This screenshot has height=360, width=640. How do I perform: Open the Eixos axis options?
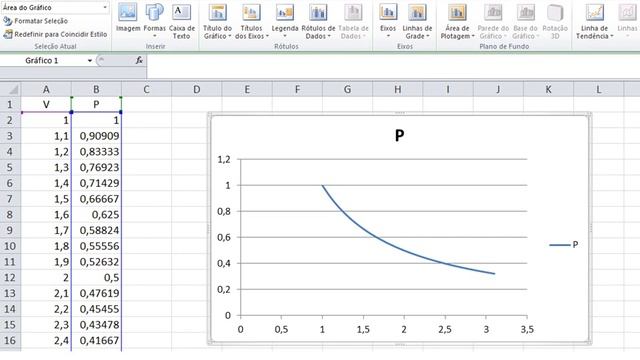pos(388,20)
